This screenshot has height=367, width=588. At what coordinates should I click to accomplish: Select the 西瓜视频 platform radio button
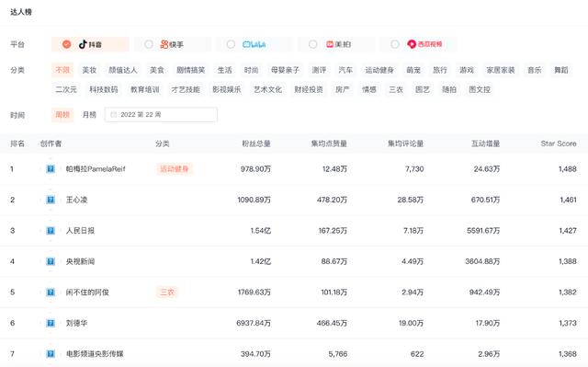point(395,44)
